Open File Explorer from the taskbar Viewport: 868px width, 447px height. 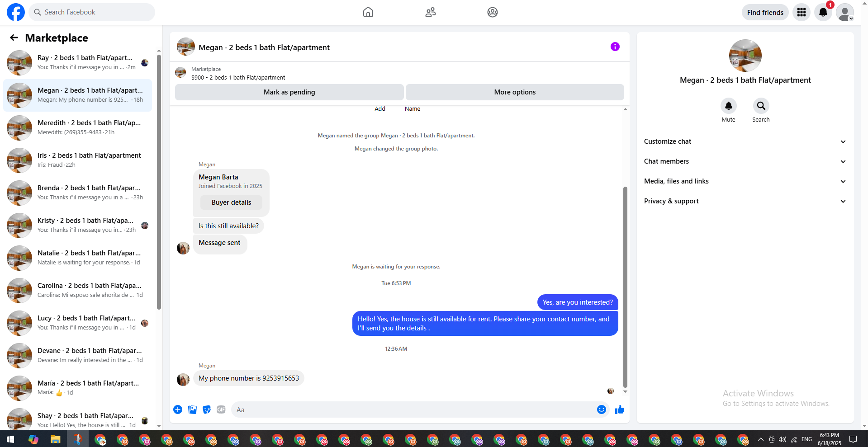(55, 439)
